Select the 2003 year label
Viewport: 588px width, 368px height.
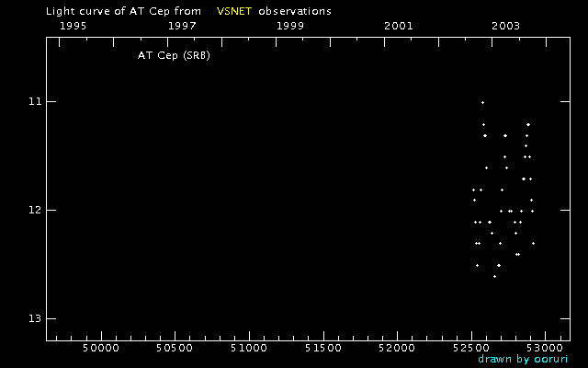[x=506, y=26]
